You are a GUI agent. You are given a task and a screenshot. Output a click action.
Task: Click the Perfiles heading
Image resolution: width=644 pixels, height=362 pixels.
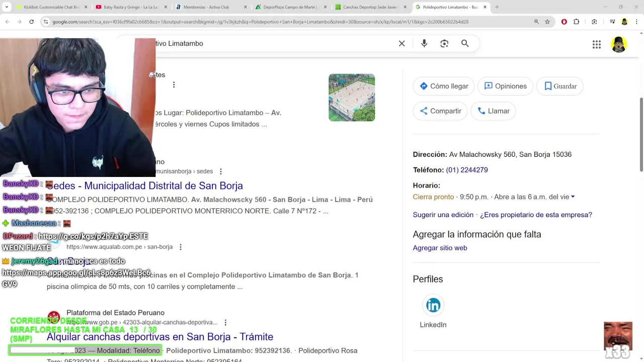pyautogui.click(x=428, y=279)
